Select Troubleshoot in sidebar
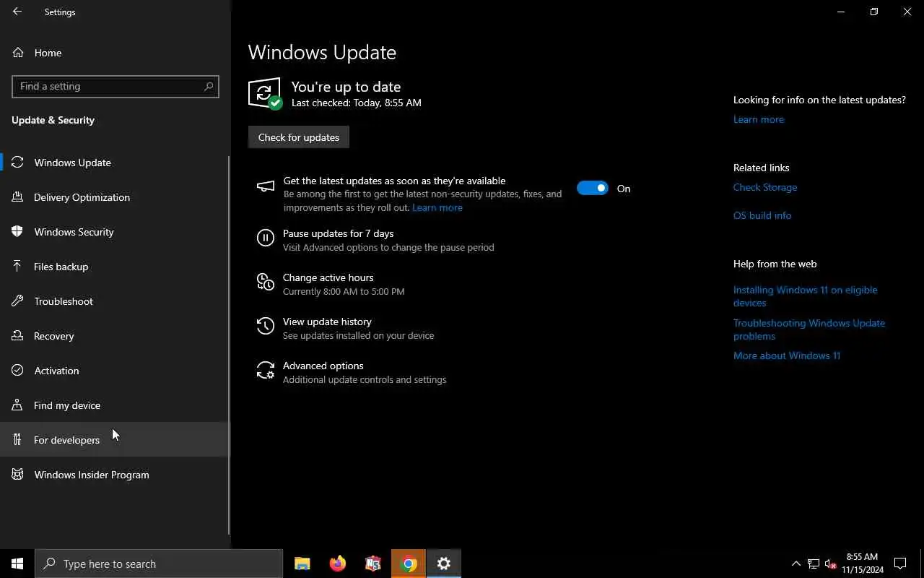 click(x=115, y=301)
